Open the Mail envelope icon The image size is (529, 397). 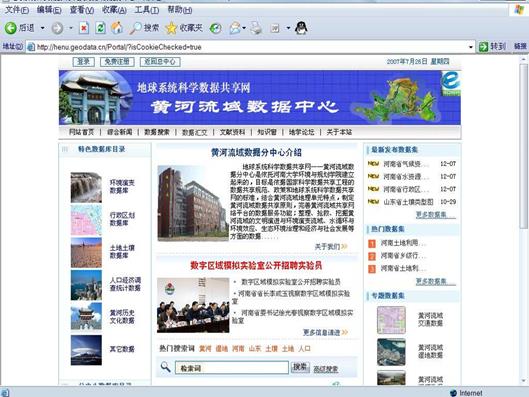(x=235, y=28)
